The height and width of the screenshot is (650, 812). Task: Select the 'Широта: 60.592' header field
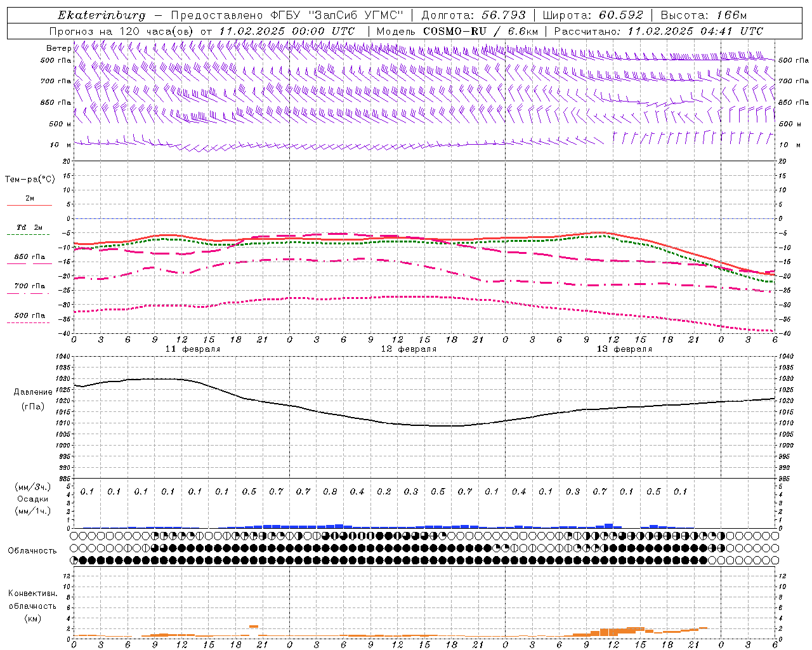tap(593, 15)
